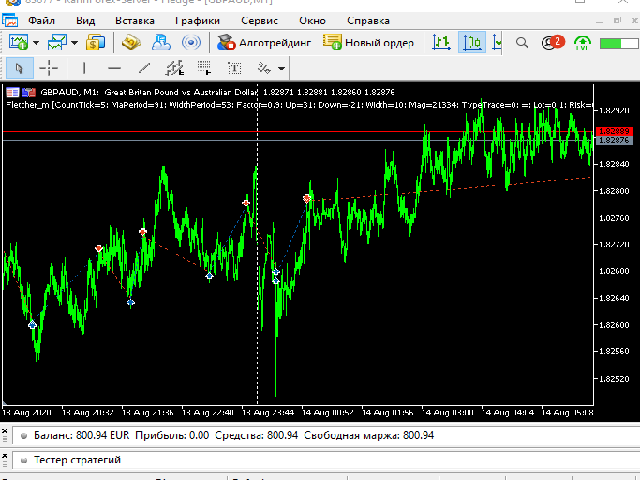Toggle candlestick chart mode
The height and width of the screenshot is (480, 640).
click(471, 42)
